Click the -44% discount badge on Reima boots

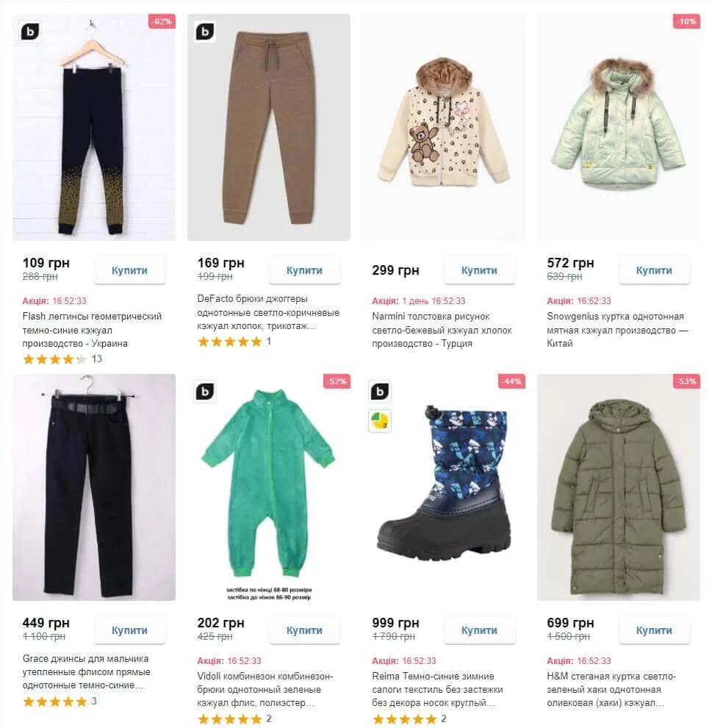click(511, 381)
